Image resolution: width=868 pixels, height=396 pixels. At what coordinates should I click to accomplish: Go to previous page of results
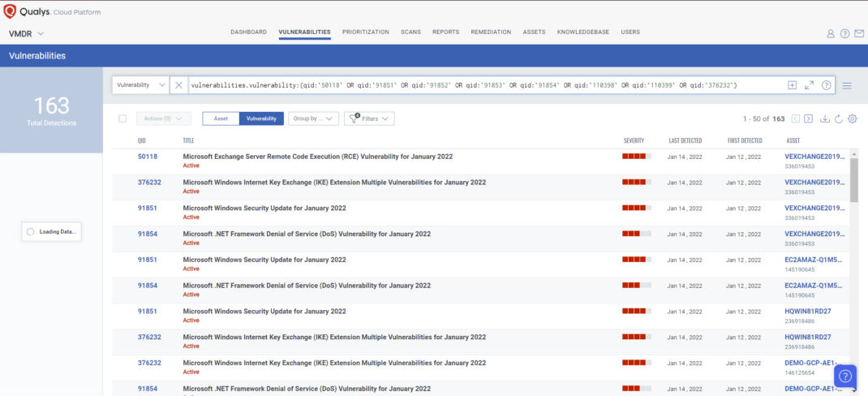pyautogui.click(x=796, y=118)
